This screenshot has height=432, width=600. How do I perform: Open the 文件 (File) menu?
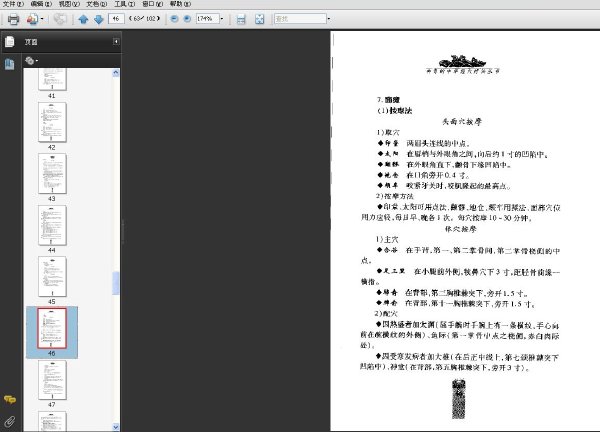pos(13,4)
